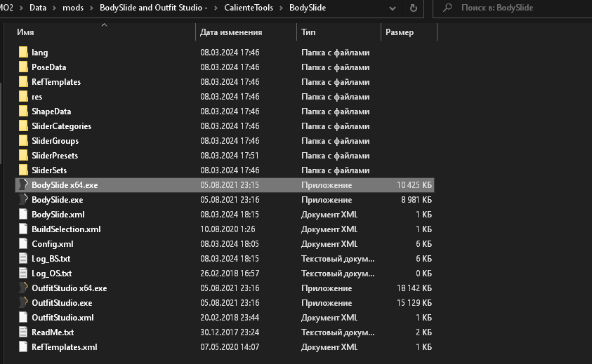592x364 pixels.
Task: Select the SliderPresets folder icon
Action: (23, 156)
